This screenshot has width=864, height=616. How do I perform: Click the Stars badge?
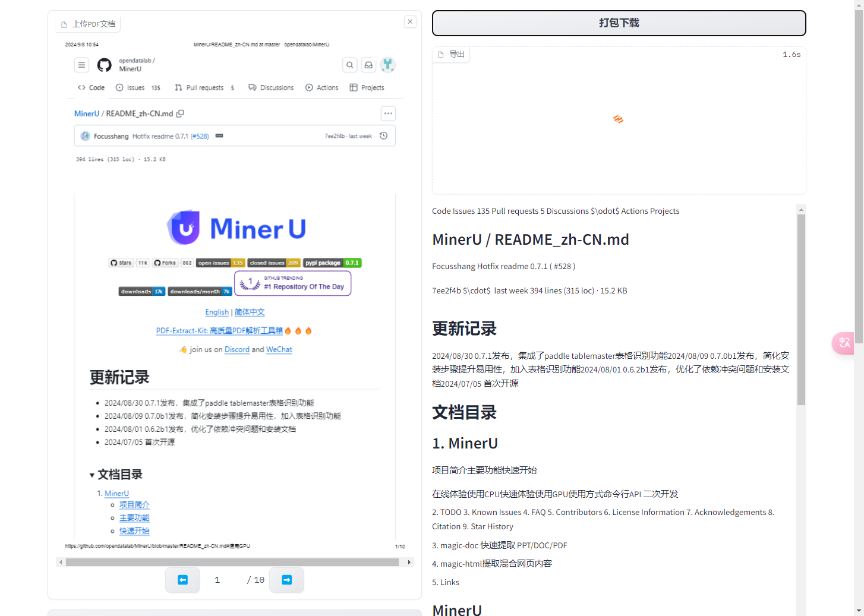(129, 263)
